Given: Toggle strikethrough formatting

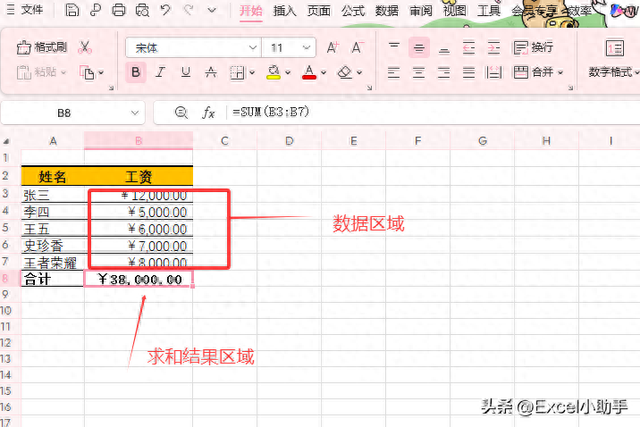Looking at the screenshot, I should tap(211, 73).
